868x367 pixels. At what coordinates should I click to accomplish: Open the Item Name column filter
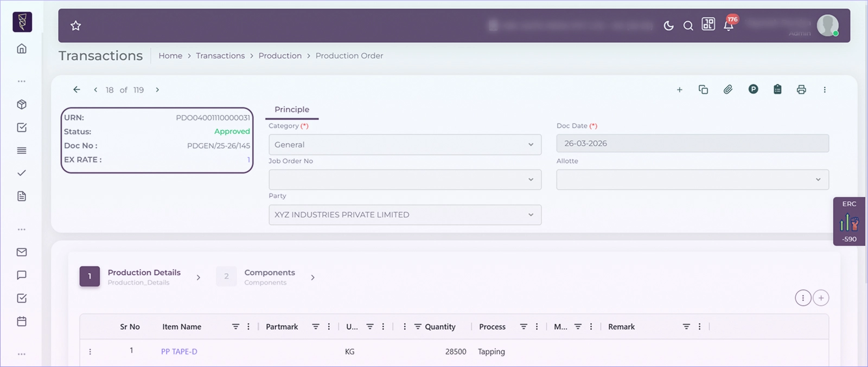235,327
